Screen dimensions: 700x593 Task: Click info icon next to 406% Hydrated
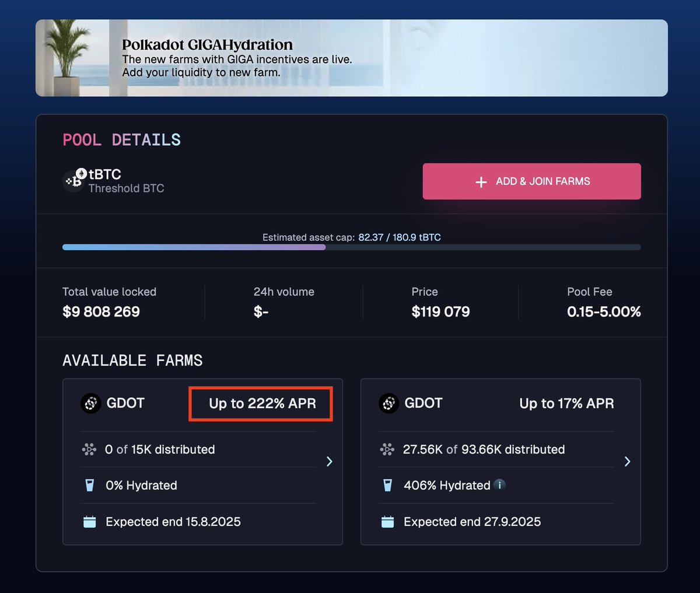pos(499,485)
